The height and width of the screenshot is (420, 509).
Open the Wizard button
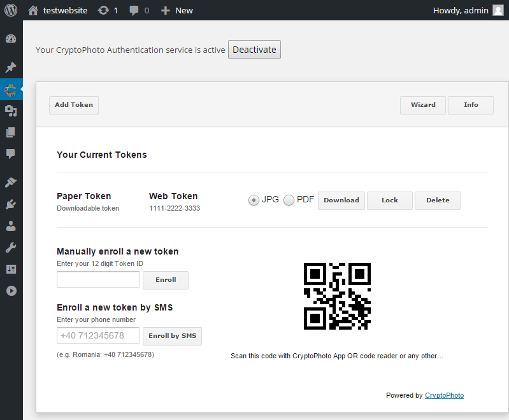[422, 105]
